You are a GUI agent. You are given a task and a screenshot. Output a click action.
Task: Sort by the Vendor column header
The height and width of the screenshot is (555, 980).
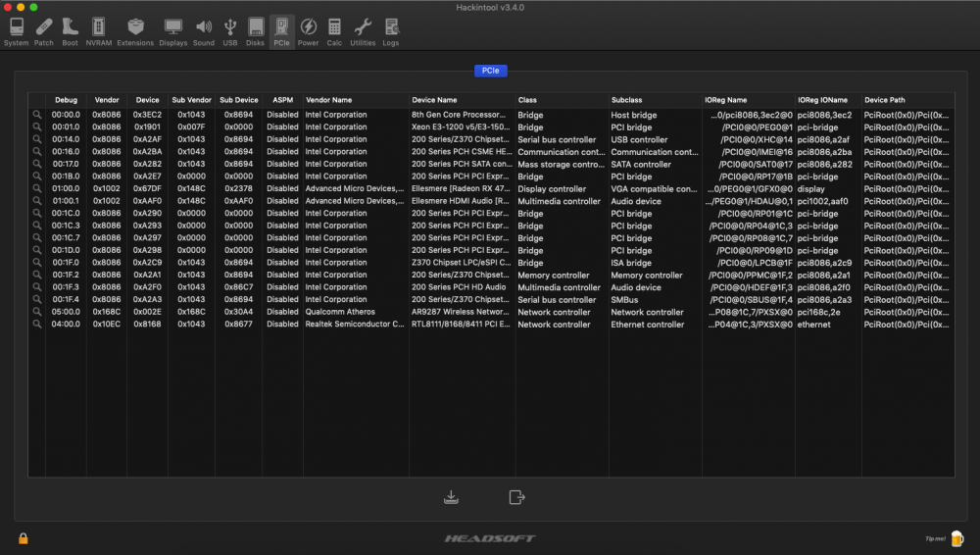(107, 100)
